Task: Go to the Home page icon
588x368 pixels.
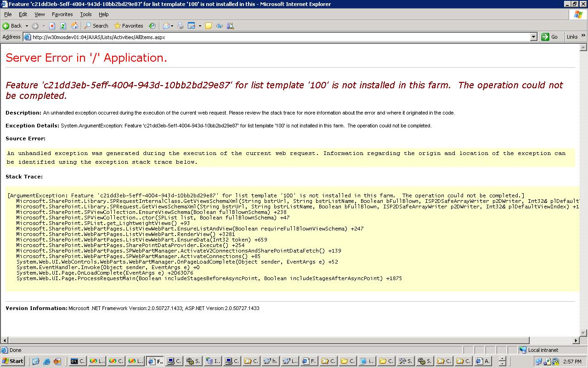Action: coord(74,26)
